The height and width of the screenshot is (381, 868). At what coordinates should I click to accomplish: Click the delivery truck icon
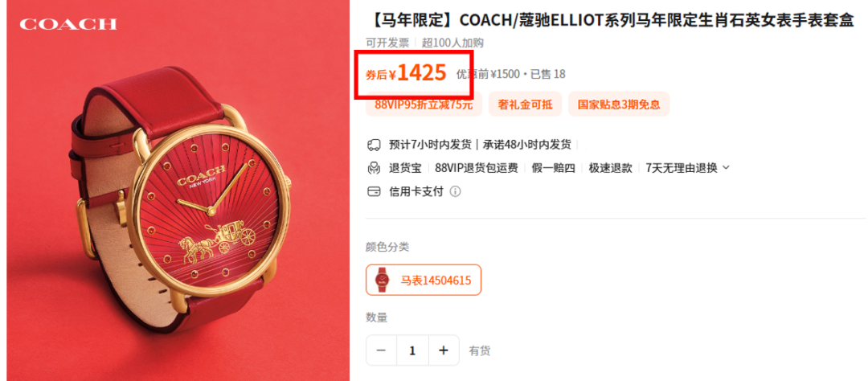375,145
